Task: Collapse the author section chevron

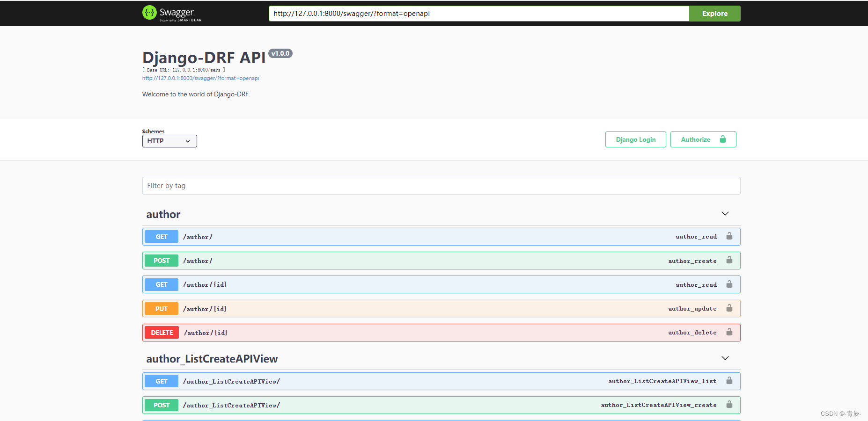Action: click(x=725, y=214)
